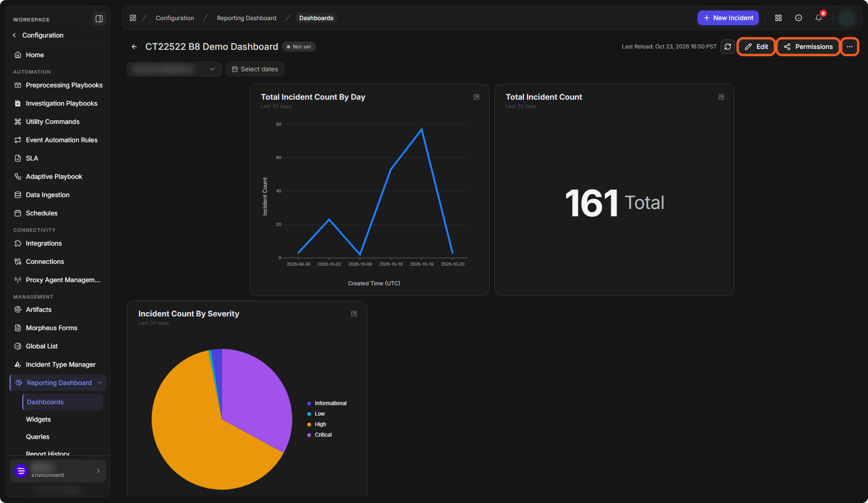Click the New Incident button
This screenshot has height=503, width=868.
click(x=728, y=18)
